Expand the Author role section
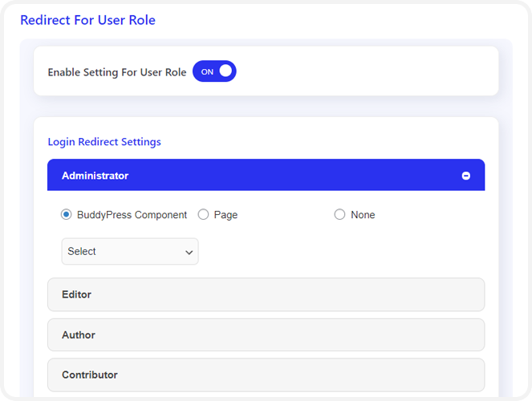 [x=266, y=334]
